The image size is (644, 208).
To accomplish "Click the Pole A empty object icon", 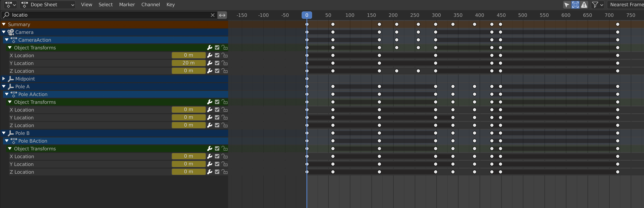I will pos(11,87).
